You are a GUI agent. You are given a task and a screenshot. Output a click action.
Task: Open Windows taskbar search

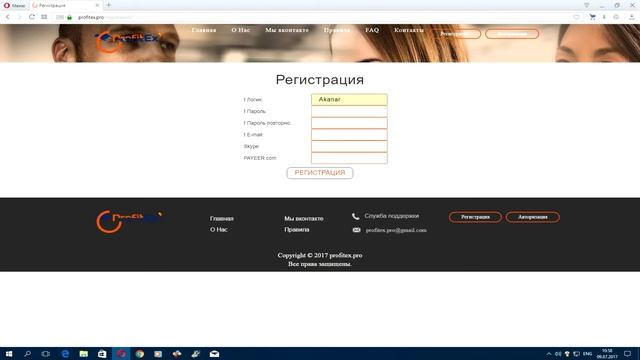(x=27, y=353)
